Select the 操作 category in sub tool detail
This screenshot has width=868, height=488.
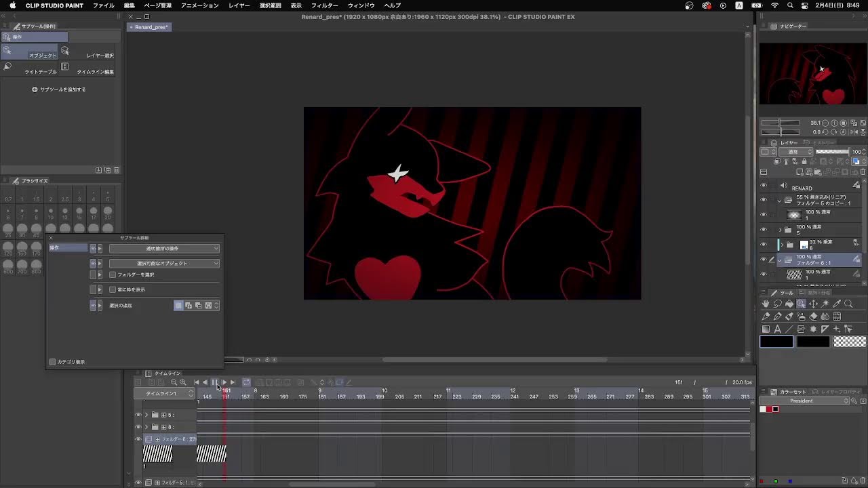click(67, 248)
